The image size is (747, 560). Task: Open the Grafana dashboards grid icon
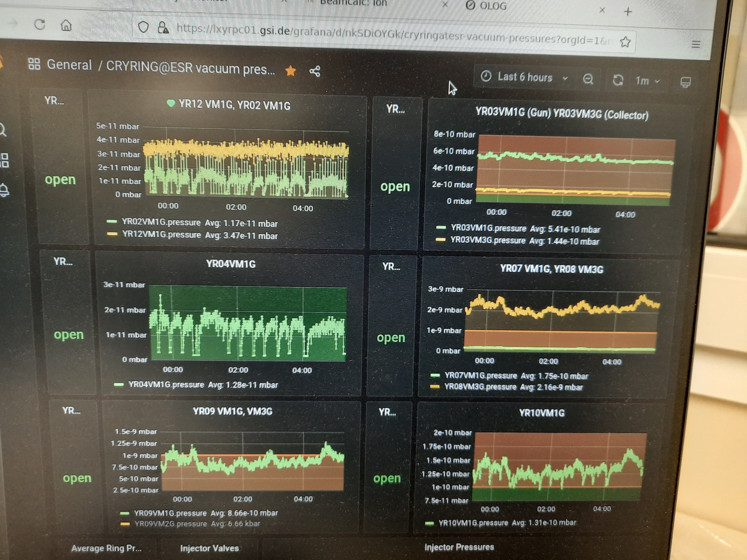pyautogui.click(x=4, y=160)
